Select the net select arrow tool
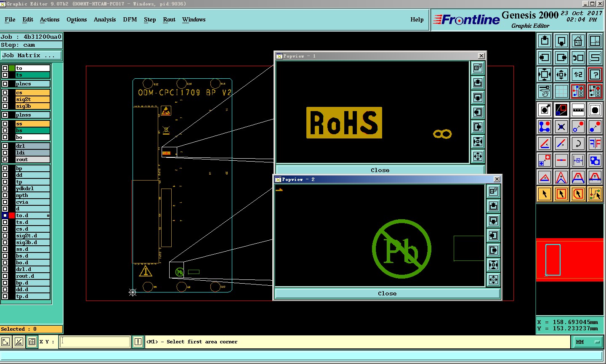This screenshot has height=364, width=606. pos(595,194)
